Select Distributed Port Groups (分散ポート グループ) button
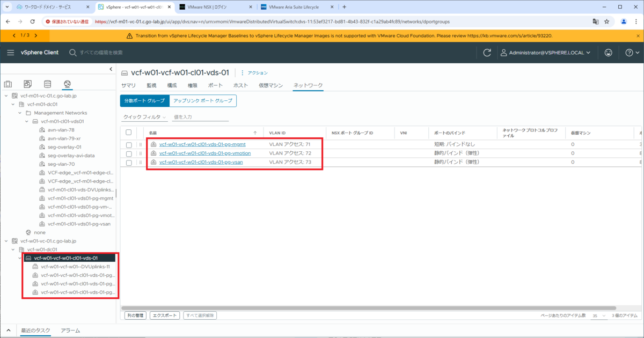The image size is (644, 338). click(x=145, y=101)
